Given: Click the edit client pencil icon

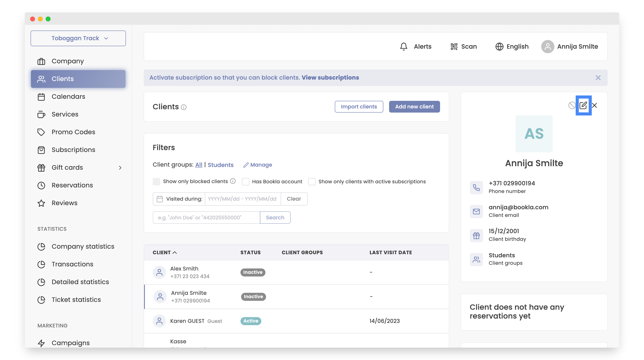Looking at the screenshot, I should (x=583, y=105).
